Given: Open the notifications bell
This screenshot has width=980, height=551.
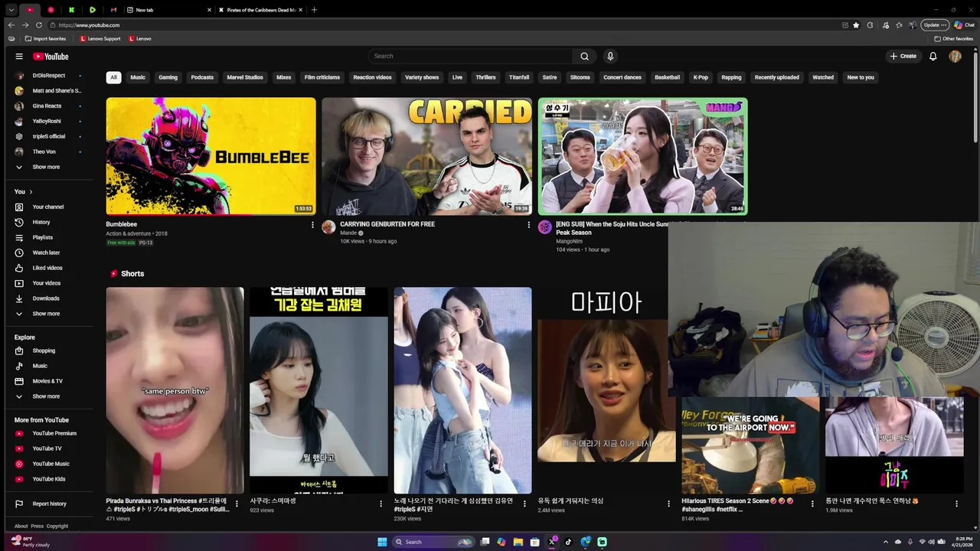Looking at the screenshot, I should (x=933, y=56).
